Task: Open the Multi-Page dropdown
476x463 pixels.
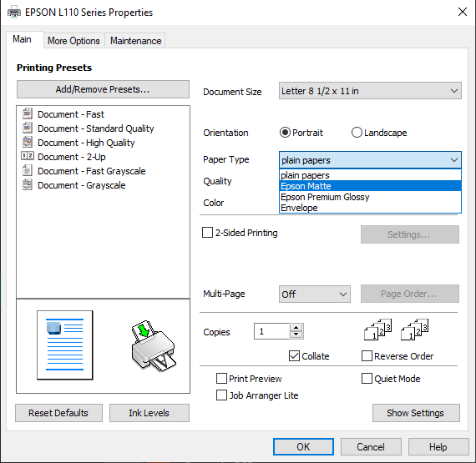Action: click(315, 294)
